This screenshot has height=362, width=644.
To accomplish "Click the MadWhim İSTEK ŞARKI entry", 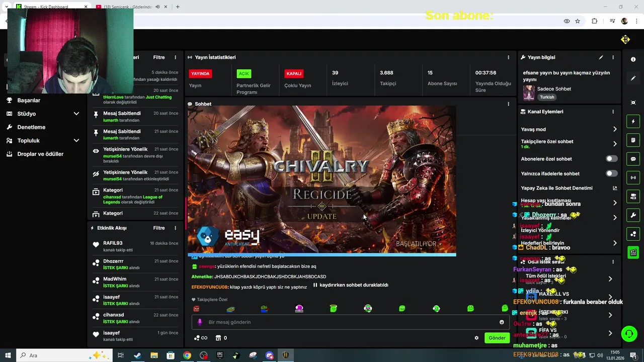I will click(135, 282).
